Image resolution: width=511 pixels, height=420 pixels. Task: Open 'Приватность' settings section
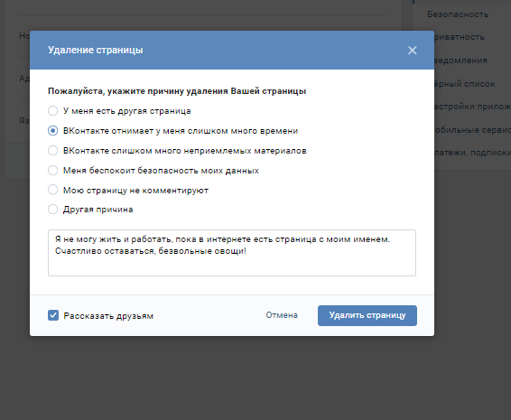pos(460,37)
